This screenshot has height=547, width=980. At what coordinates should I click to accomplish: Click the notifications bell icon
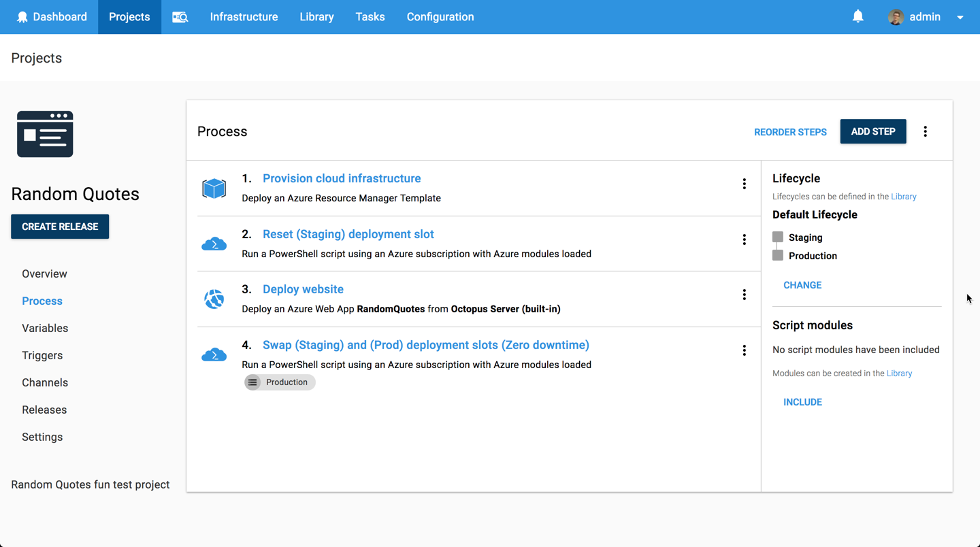point(857,16)
